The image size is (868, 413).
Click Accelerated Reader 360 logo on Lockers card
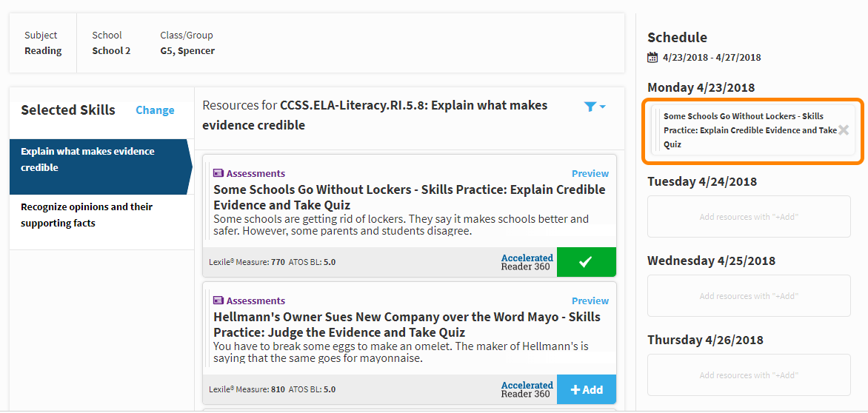click(x=527, y=262)
